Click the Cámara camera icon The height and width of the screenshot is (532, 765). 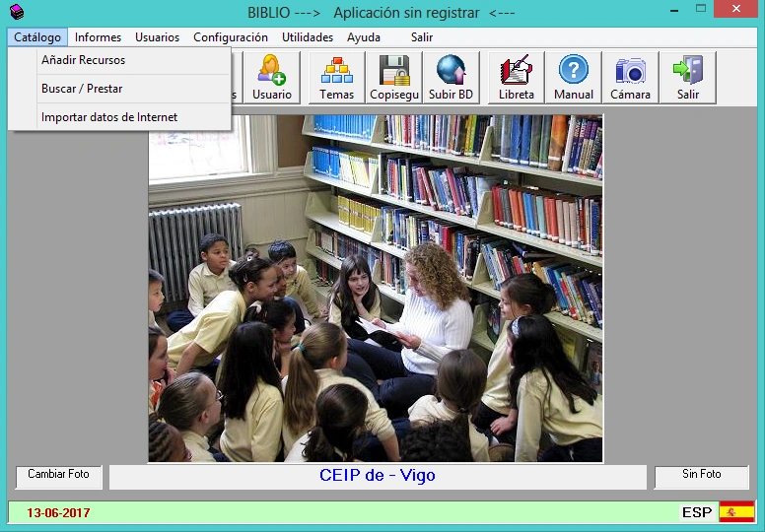click(x=630, y=78)
